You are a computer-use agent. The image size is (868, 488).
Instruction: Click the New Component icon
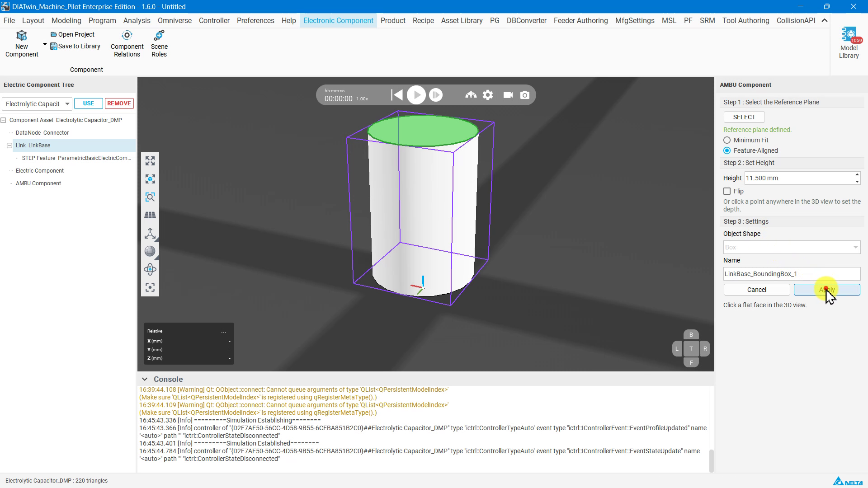click(21, 36)
